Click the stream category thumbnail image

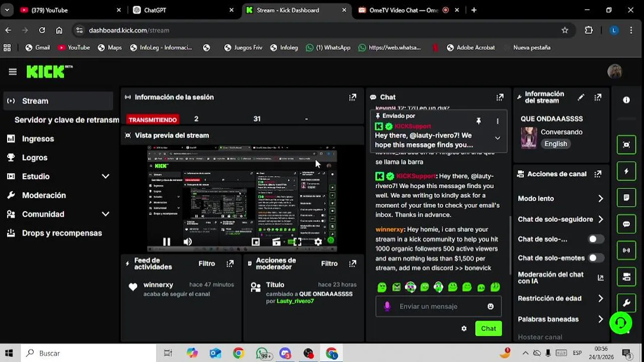(528, 138)
